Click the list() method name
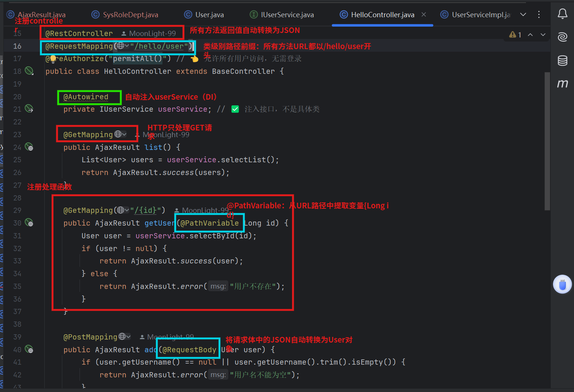 click(x=153, y=147)
